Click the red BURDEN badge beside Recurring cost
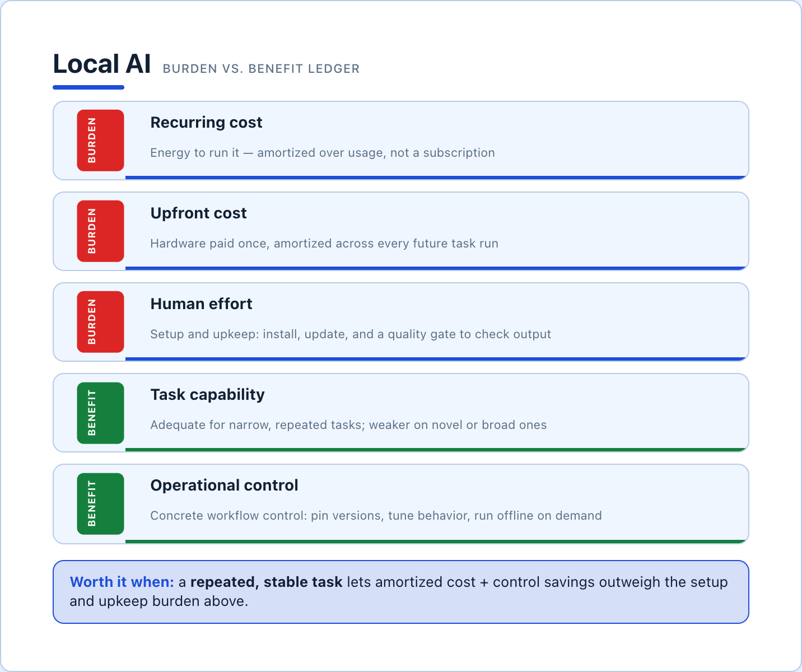 pyautogui.click(x=100, y=141)
